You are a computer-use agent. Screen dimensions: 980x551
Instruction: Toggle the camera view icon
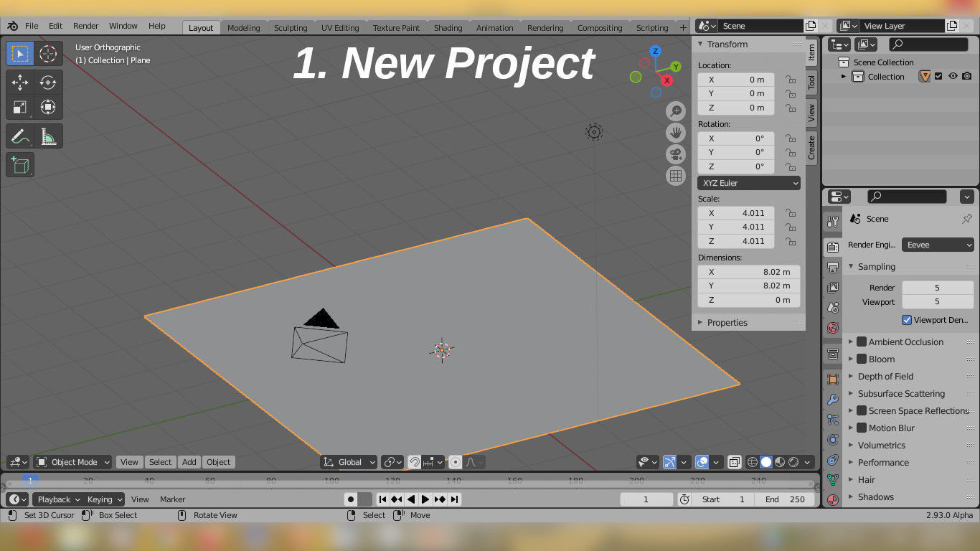pos(675,154)
